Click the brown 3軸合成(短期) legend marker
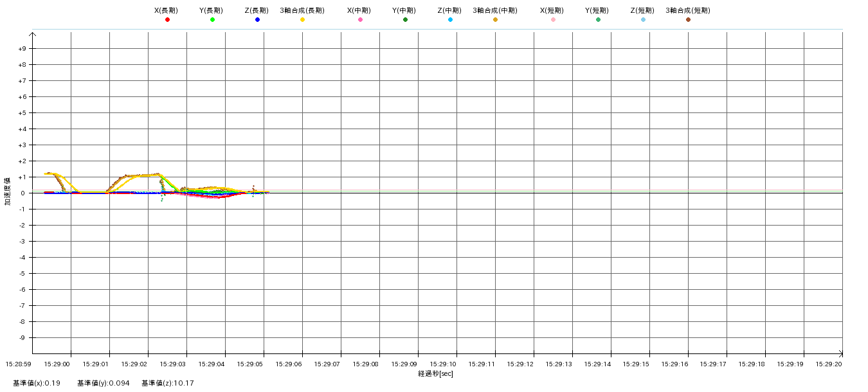Screen dimensions: 868x392 pos(688,20)
